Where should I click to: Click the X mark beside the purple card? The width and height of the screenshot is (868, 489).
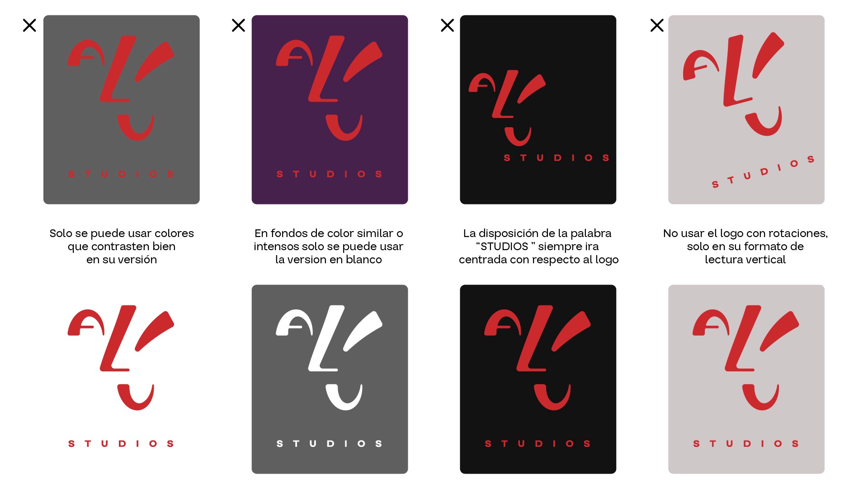[238, 25]
